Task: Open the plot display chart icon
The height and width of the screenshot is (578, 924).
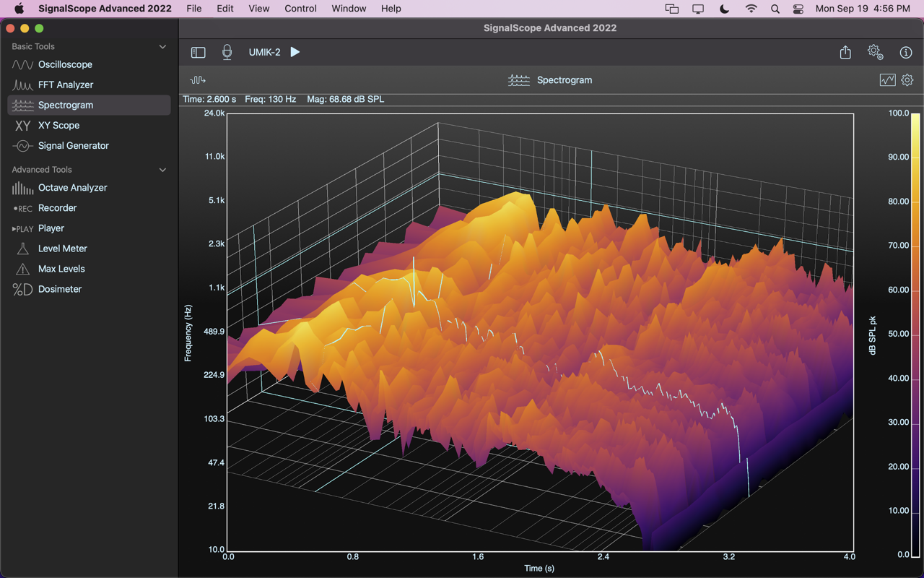Action: tap(887, 79)
